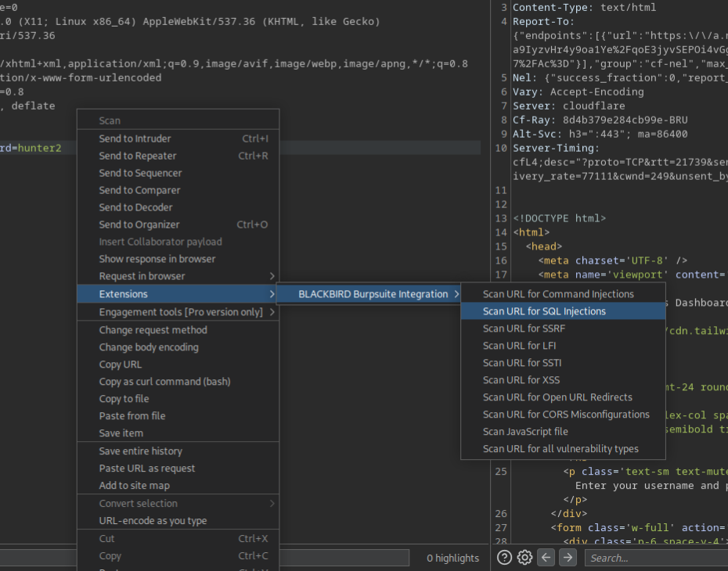This screenshot has height=571, width=728.
Task: Expand the Extensions submenu
Action: [x=178, y=294]
